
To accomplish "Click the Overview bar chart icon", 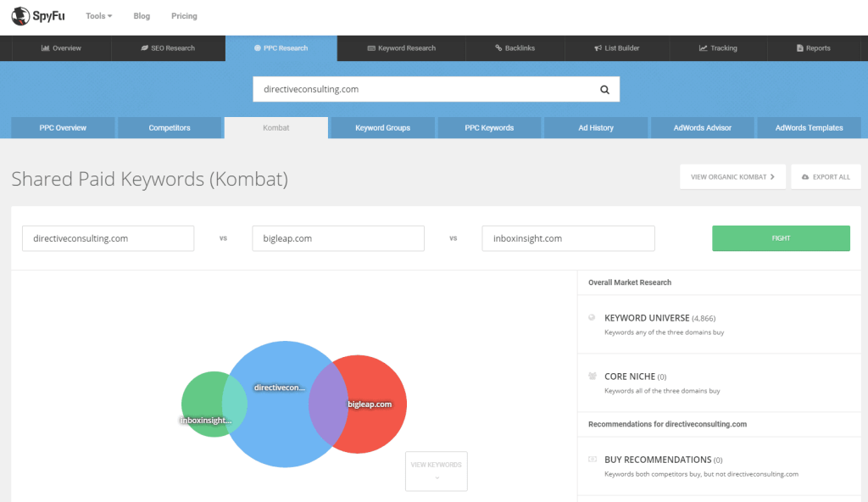I will 46,48.
